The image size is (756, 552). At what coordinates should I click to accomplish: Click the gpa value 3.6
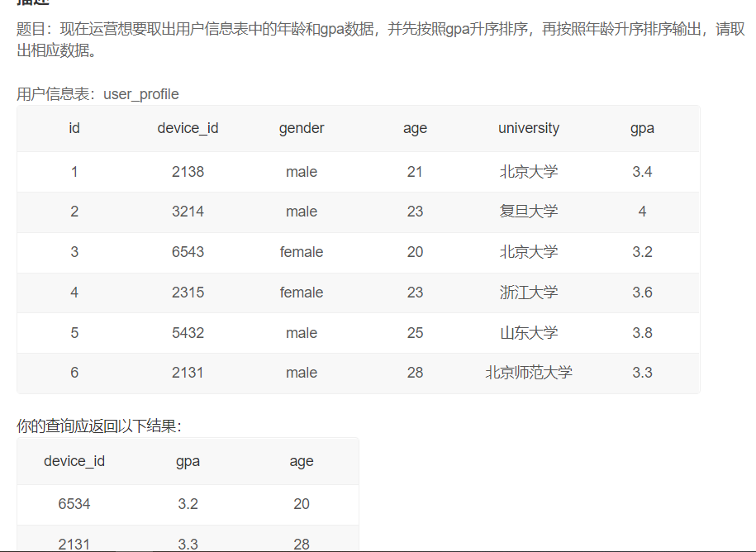pos(642,293)
